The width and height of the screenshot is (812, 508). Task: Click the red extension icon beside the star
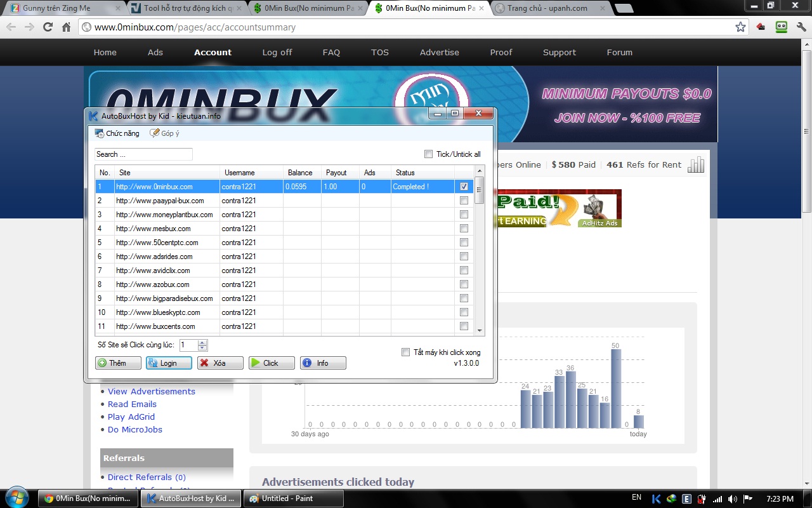[761, 27]
